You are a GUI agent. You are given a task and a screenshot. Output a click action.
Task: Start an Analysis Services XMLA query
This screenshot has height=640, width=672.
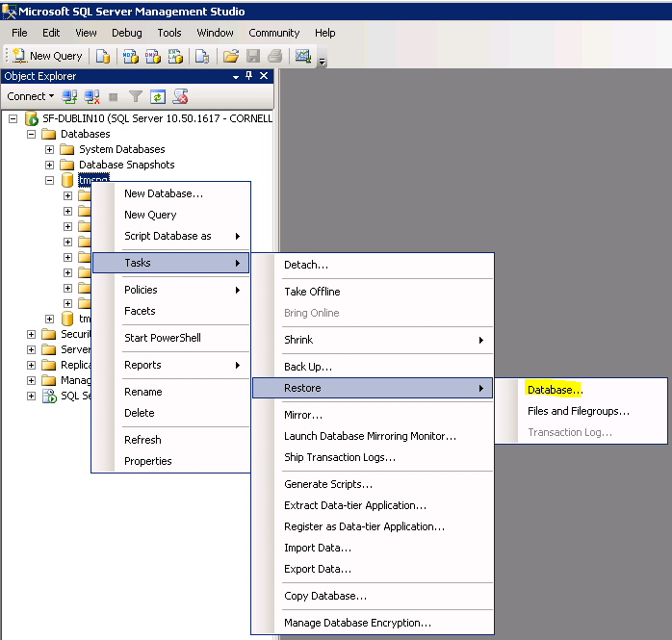pos(175,56)
